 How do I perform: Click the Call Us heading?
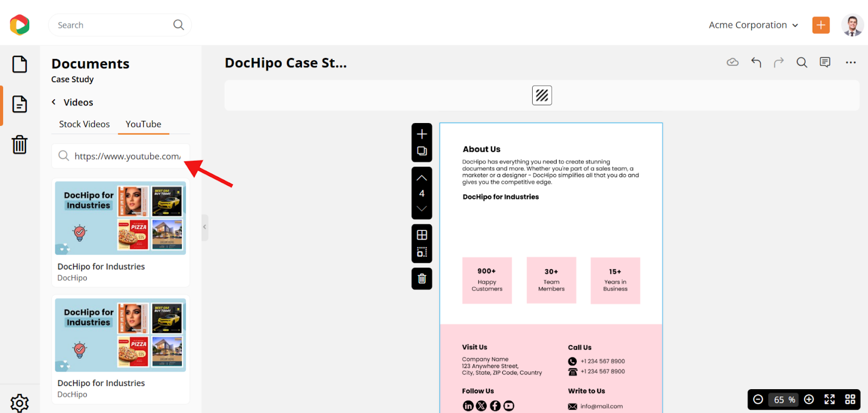tap(579, 347)
